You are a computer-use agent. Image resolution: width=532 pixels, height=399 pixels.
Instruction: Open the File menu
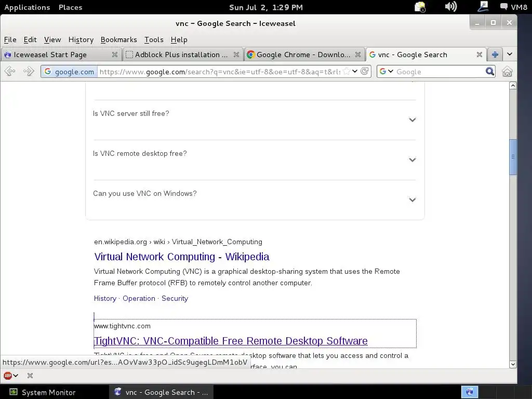coord(10,39)
